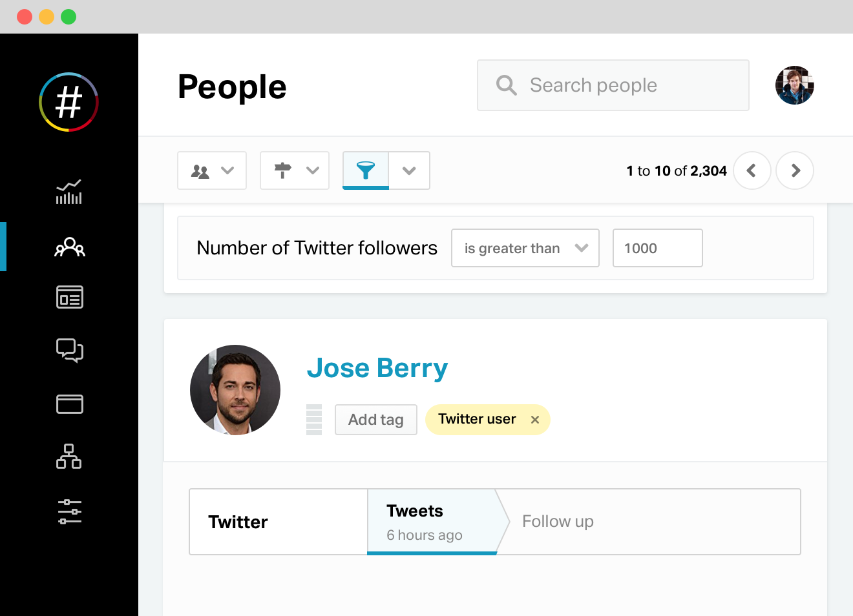Go to the next page of results

795,170
